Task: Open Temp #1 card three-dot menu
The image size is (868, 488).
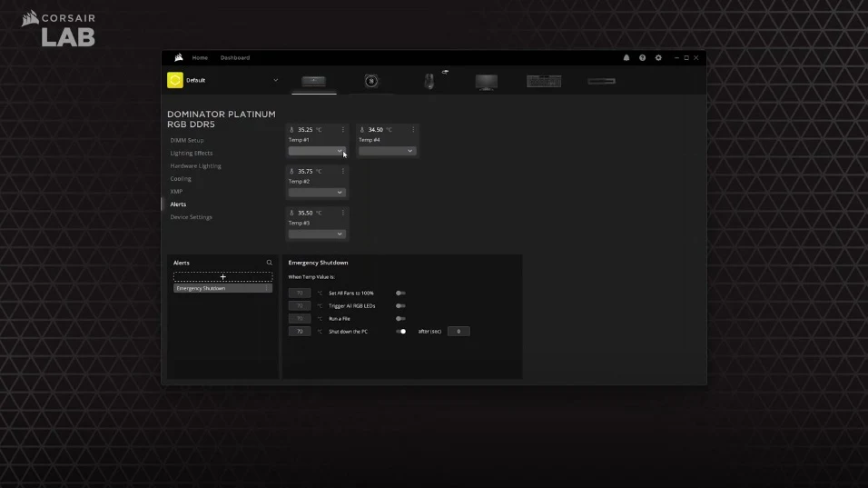Action: pyautogui.click(x=342, y=130)
